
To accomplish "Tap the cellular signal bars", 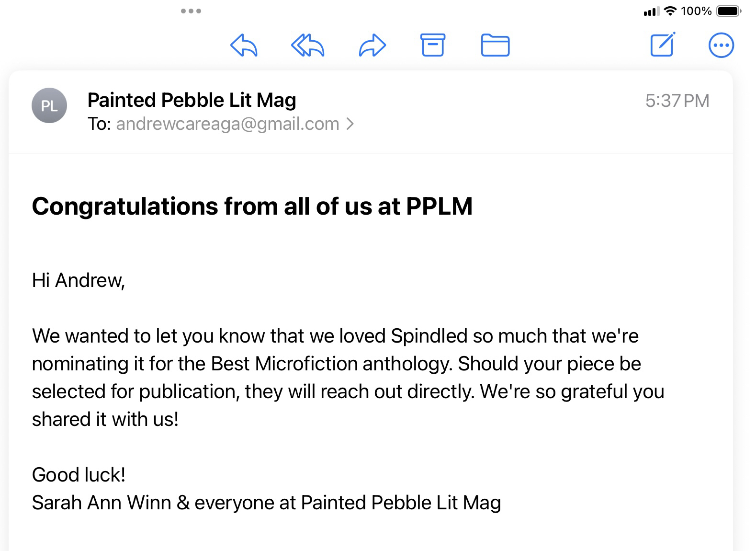I will click(x=651, y=11).
